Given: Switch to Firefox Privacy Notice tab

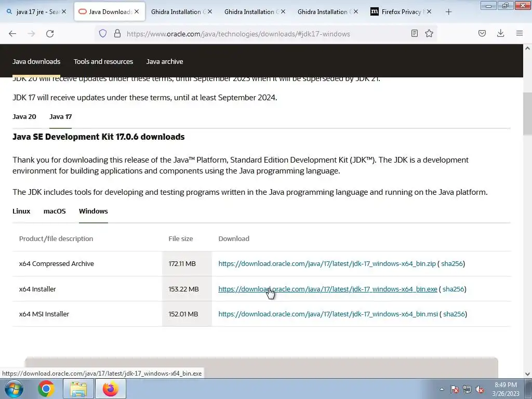Looking at the screenshot, I should (401, 11).
